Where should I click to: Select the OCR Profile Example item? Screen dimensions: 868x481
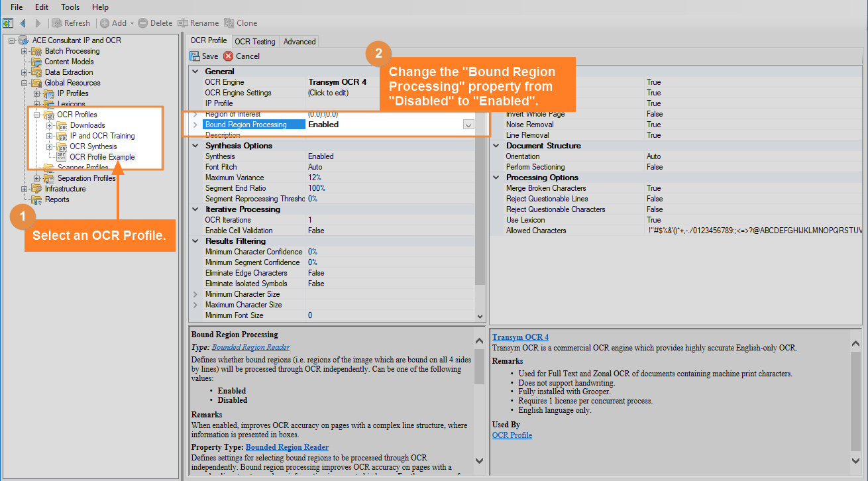102,157
